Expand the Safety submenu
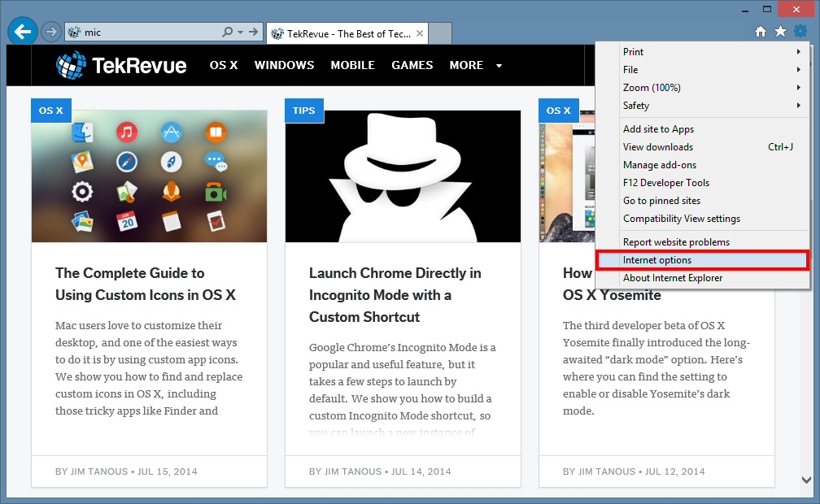 pos(702,105)
